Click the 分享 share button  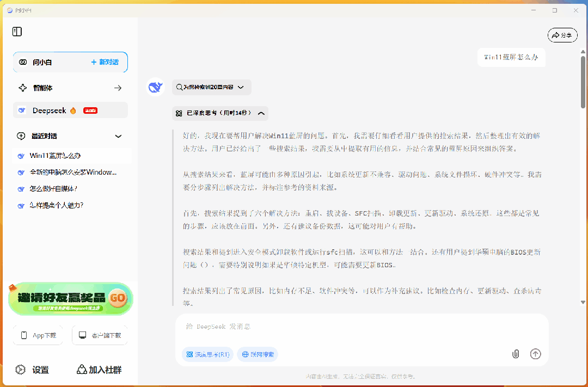point(562,35)
